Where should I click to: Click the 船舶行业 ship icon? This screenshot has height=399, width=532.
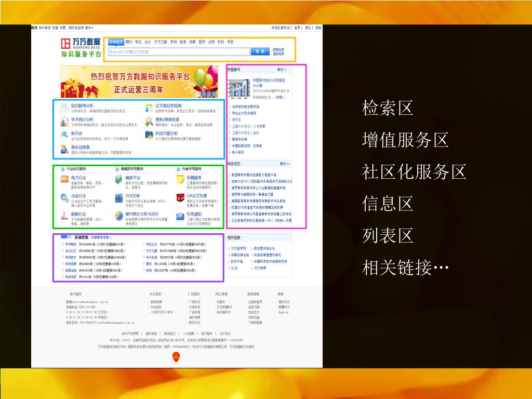(64, 216)
